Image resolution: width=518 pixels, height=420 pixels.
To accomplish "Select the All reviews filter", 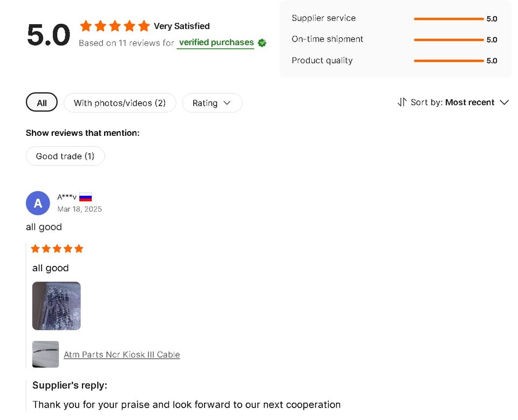I will pos(42,103).
